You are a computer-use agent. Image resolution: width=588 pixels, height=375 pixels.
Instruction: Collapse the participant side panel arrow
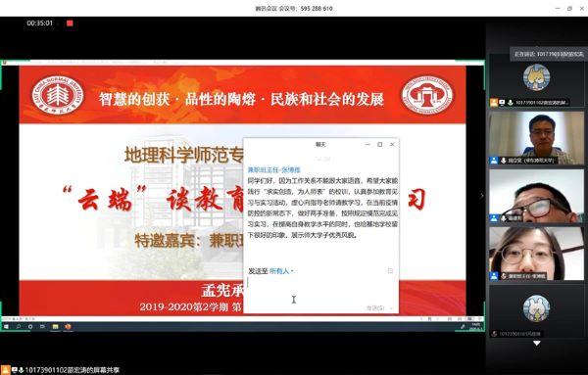coord(482,195)
